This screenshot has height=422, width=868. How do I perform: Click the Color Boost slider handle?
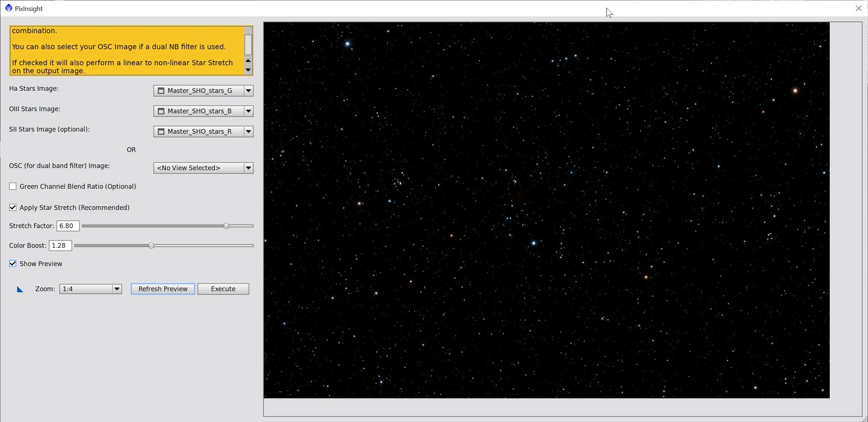(x=151, y=246)
